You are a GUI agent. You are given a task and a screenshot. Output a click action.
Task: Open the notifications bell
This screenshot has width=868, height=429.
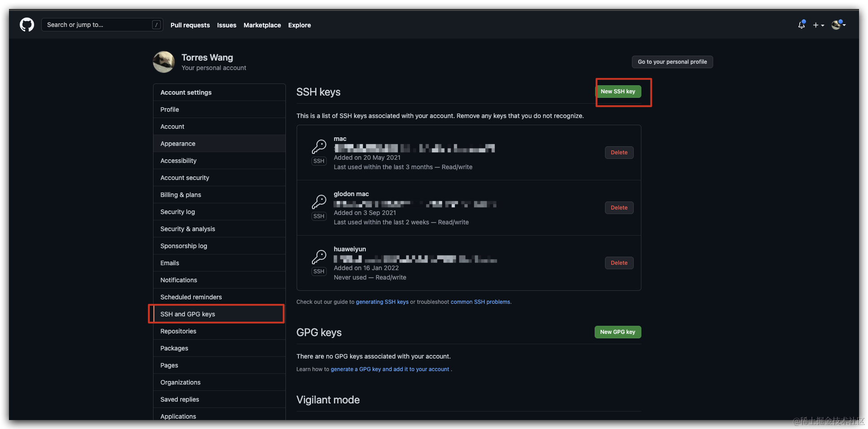802,25
